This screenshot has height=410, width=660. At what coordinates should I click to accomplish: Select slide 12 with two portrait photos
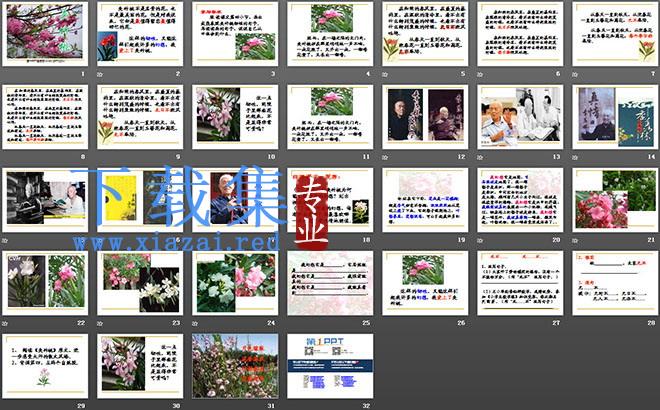pos(425,117)
